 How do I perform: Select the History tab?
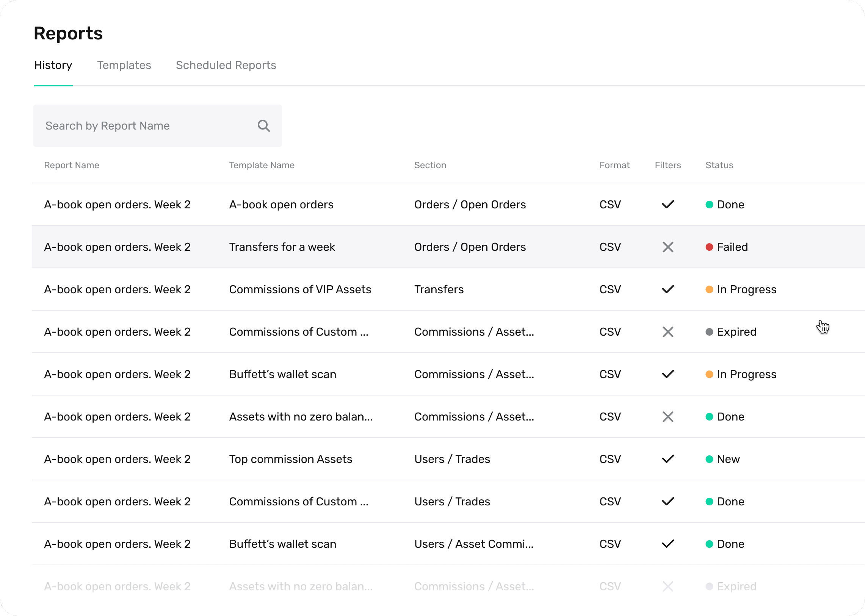point(53,65)
